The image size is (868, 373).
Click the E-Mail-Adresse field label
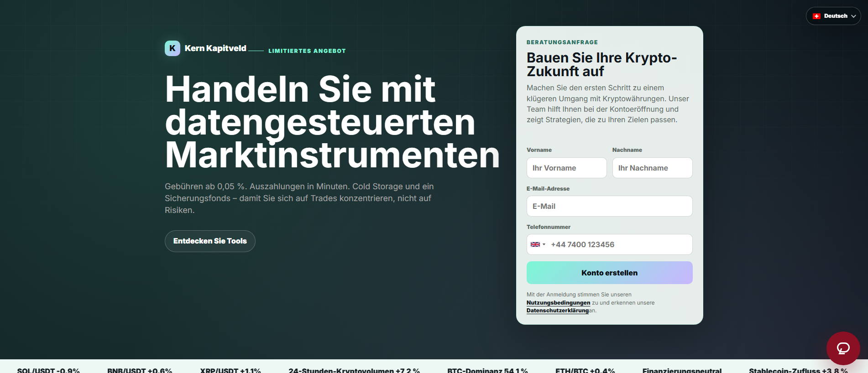(548, 189)
